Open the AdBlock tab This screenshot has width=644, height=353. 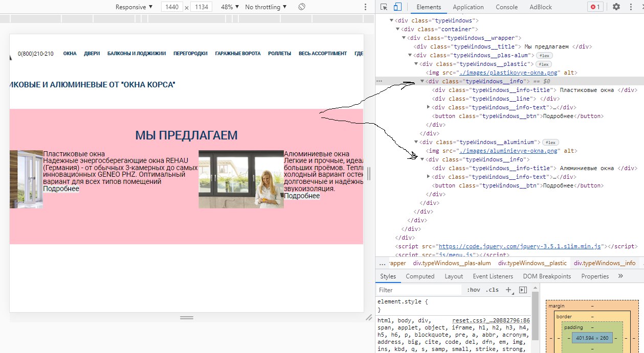(x=541, y=7)
